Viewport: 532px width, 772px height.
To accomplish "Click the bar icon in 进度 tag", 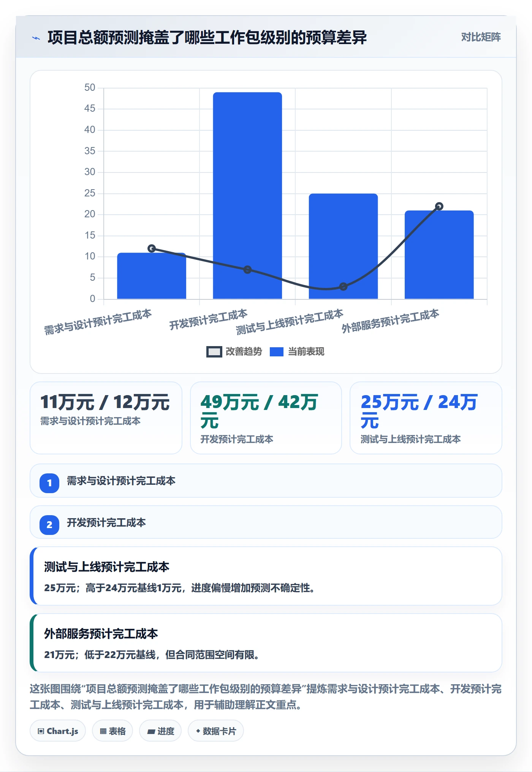I will [x=151, y=732].
